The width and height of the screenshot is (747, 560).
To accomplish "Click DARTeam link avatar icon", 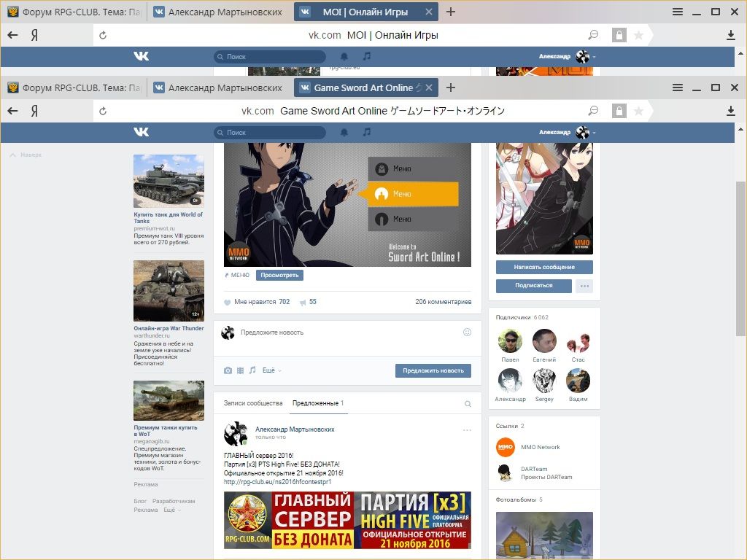I will point(505,472).
